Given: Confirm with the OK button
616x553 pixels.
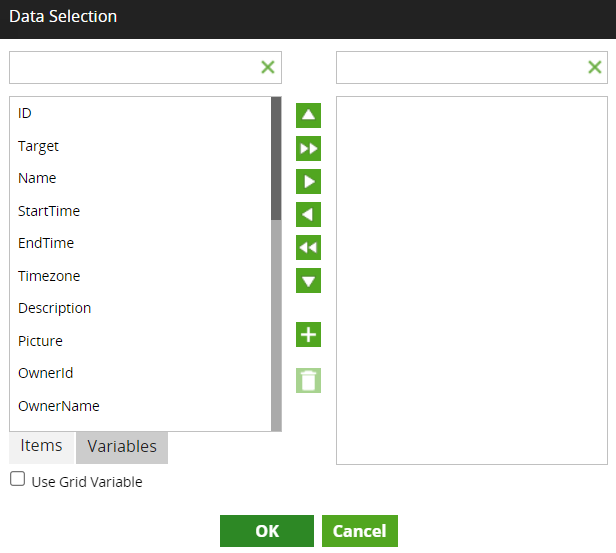Looking at the screenshot, I should 267,531.
